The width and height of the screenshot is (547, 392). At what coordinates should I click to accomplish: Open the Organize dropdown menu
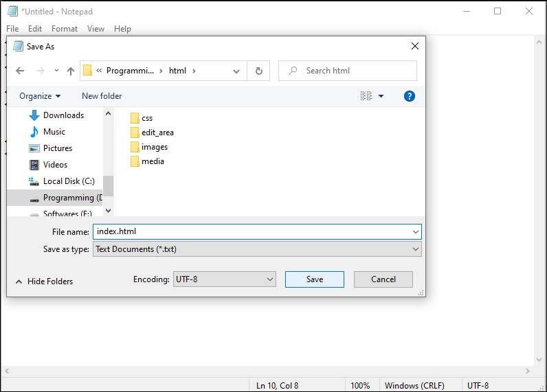click(40, 96)
